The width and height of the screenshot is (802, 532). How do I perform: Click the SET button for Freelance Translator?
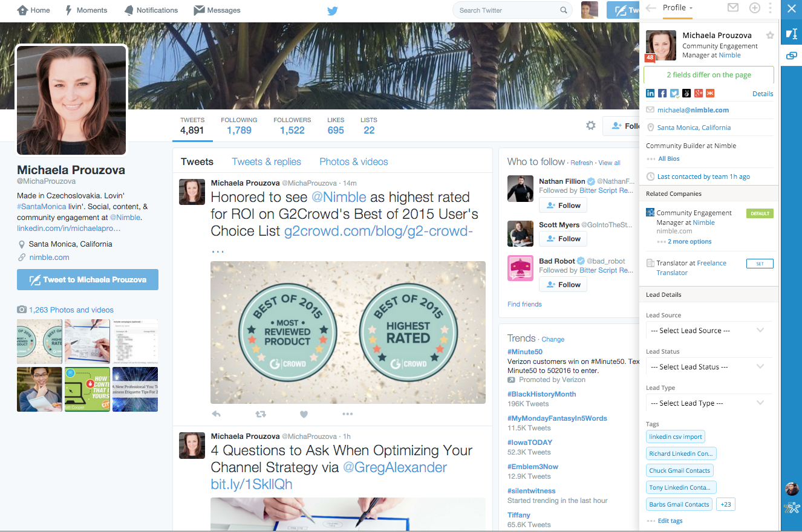760,264
